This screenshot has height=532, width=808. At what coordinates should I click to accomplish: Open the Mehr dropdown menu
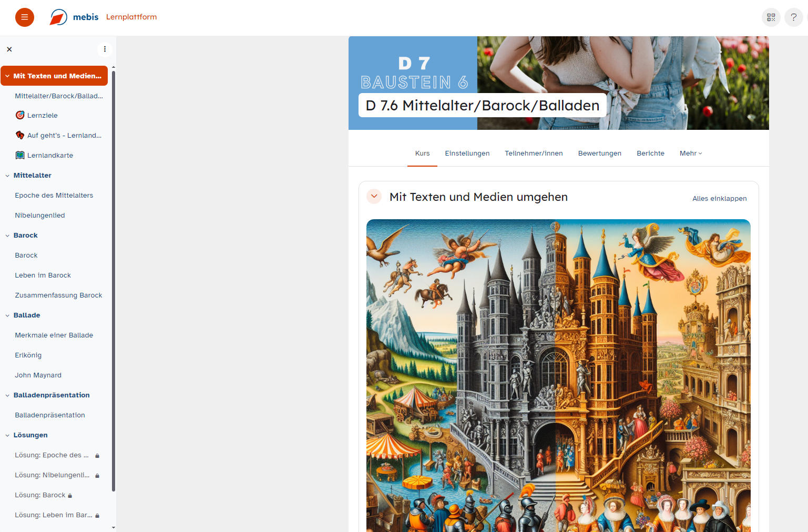[690, 154]
